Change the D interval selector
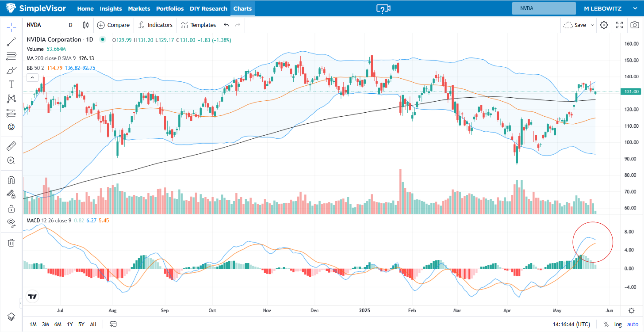The width and height of the screenshot is (644, 332). pyautogui.click(x=70, y=25)
